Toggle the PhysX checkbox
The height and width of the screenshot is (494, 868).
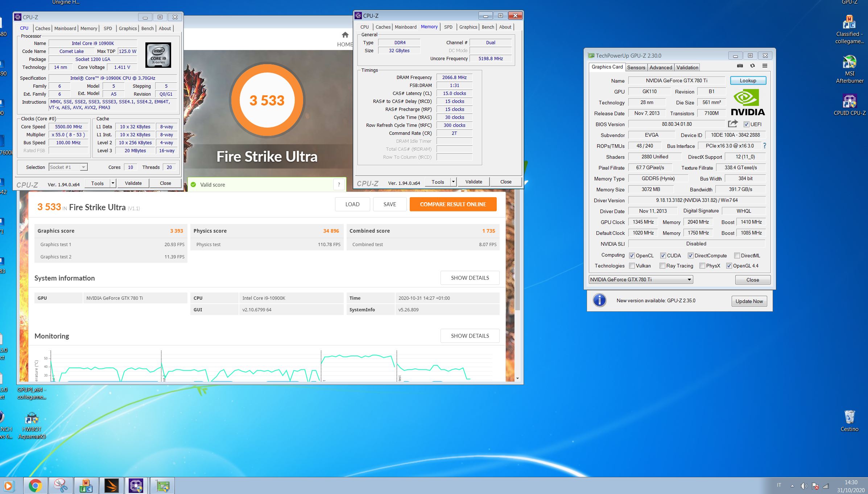point(702,266)
